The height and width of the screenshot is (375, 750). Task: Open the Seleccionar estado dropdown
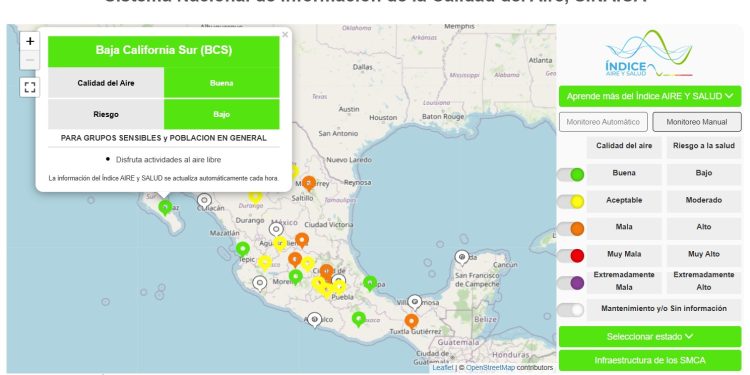coord(650,337)
